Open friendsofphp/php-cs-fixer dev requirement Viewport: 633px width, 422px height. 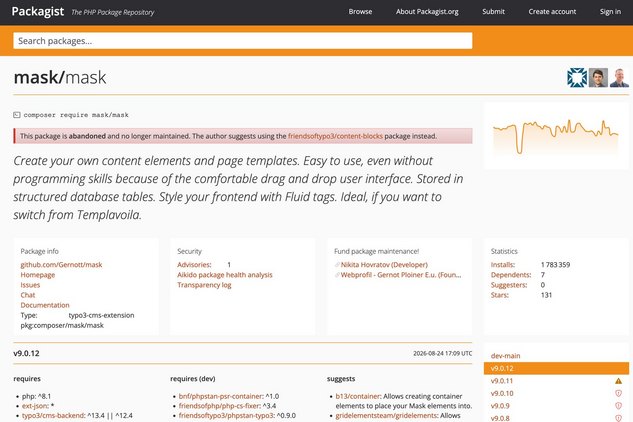(x=219, y=406)
